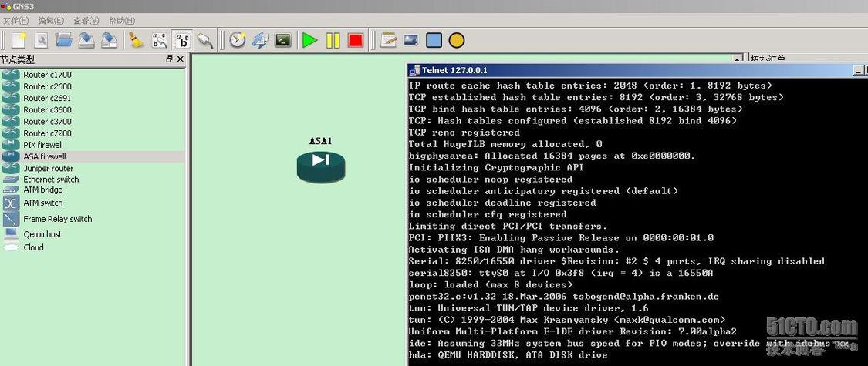Click 'Initializing Cryptographic API' terminal line

(x=496, y=167)
